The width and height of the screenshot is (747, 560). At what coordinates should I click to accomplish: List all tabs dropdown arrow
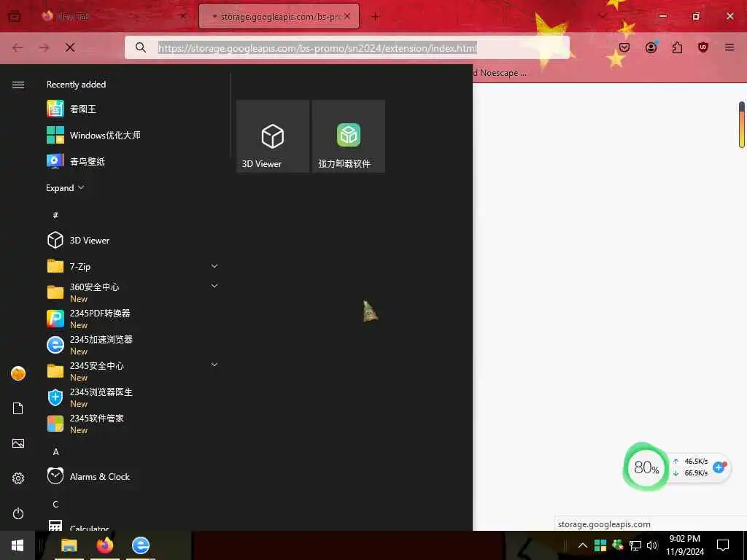point(603,16)
